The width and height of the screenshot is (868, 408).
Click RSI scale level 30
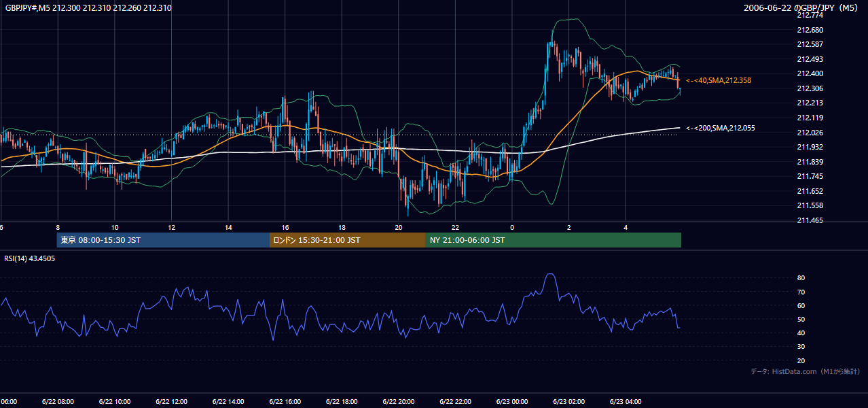pos(801,347)
